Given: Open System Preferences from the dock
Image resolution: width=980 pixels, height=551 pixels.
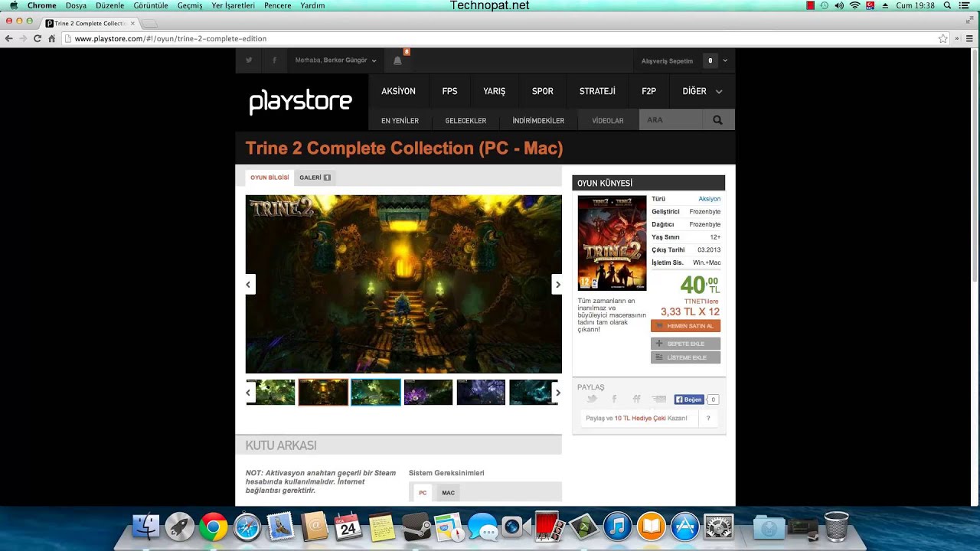Looking at the screenshot, I should (x=719, y=527).
